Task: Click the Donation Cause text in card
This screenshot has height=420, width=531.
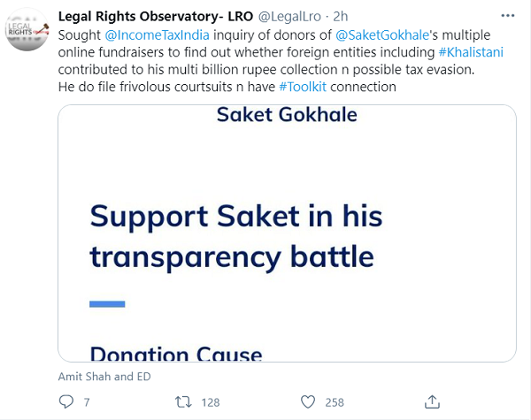Action: coord(176,354)
